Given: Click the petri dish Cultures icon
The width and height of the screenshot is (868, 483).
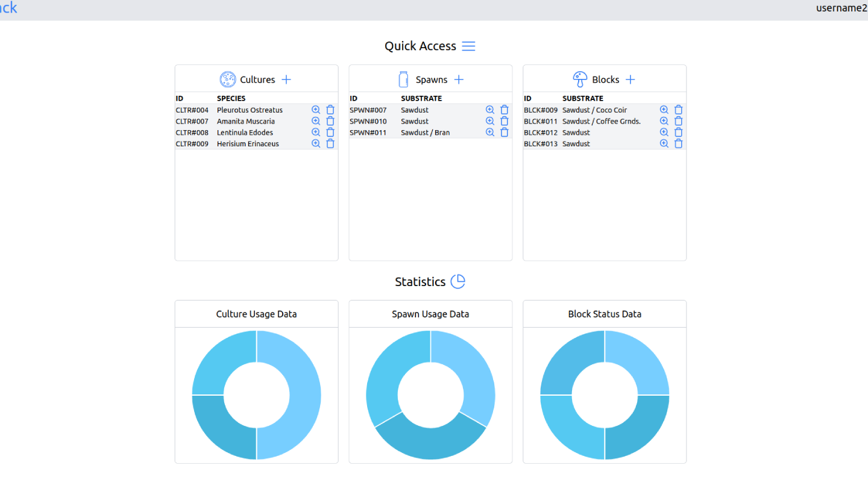Looking at the screenshot, I should (228, 79).
